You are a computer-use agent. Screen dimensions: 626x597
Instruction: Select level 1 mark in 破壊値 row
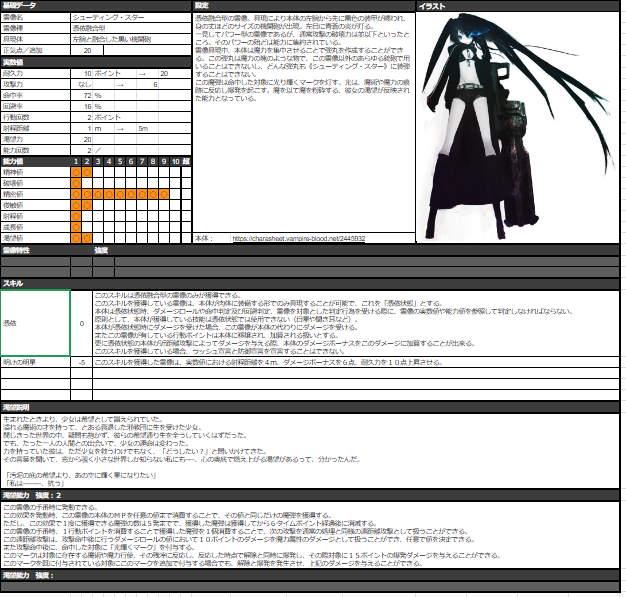76,183
